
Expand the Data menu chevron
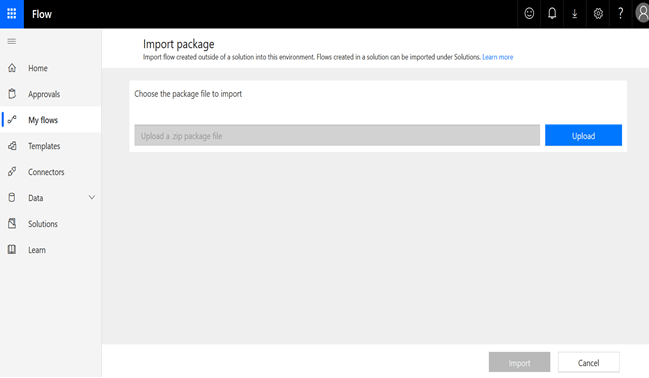[x=91, y=197]
